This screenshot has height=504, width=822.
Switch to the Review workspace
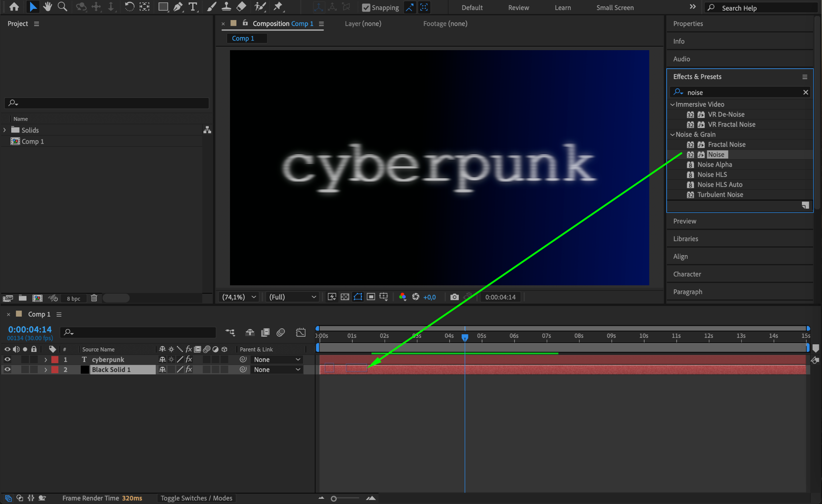518,8
